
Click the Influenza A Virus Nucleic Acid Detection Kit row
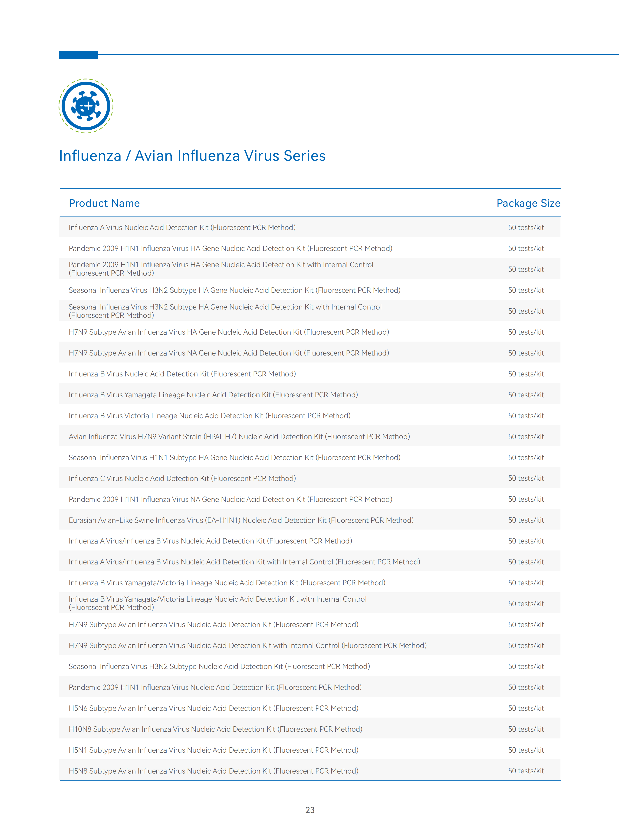[310, 227]
